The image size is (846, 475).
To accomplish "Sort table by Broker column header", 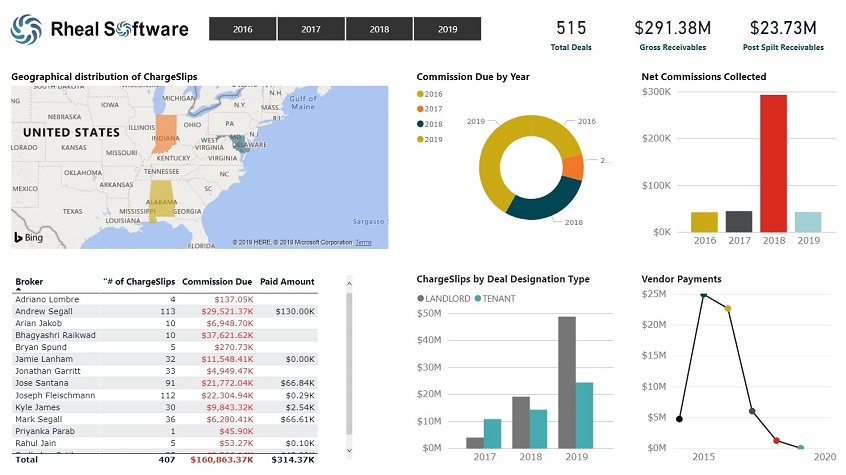I will 29,281.
